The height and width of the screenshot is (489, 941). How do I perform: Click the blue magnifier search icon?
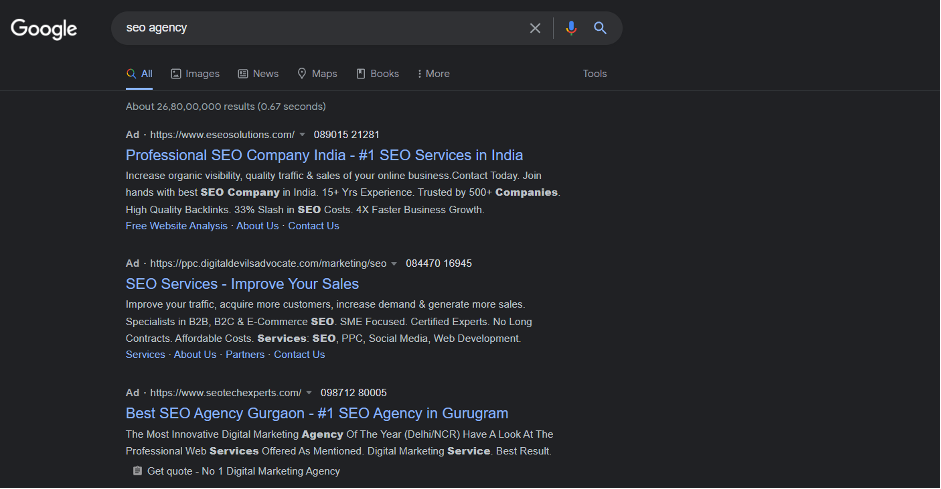[x=600, y=28]
